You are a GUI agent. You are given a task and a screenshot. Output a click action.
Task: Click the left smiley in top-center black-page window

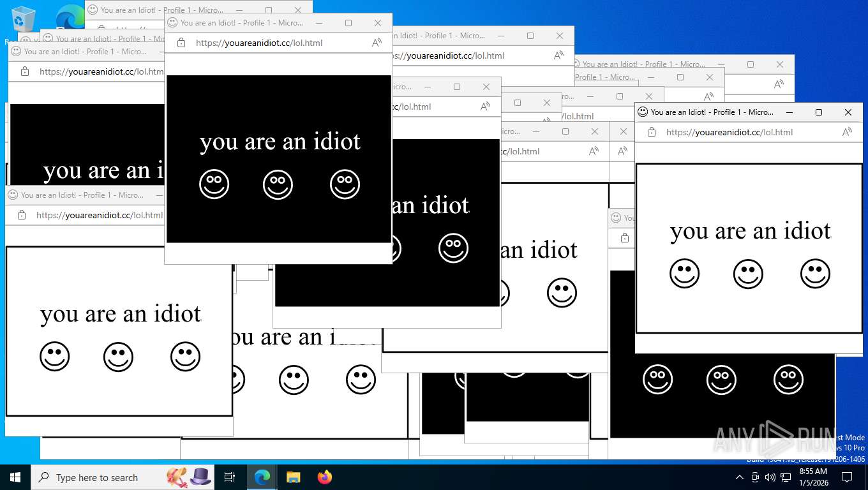(214, 184)
